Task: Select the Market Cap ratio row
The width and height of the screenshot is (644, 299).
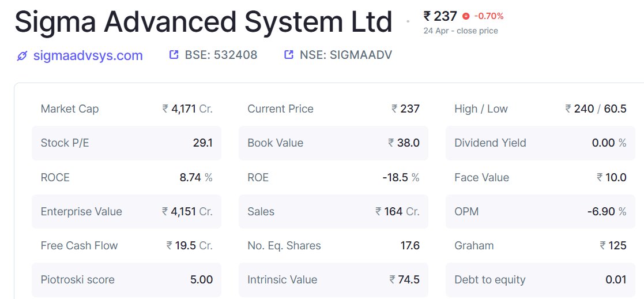Action: point(126,109)
